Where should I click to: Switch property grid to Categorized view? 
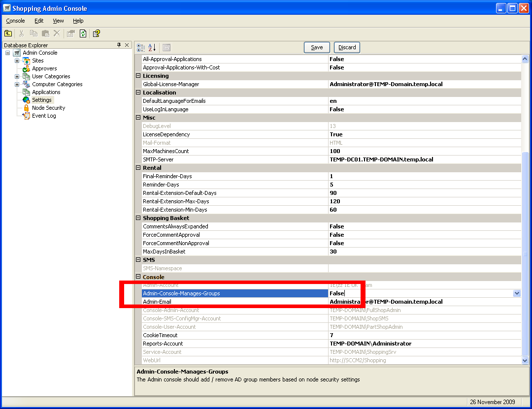(x=141, y=47)
